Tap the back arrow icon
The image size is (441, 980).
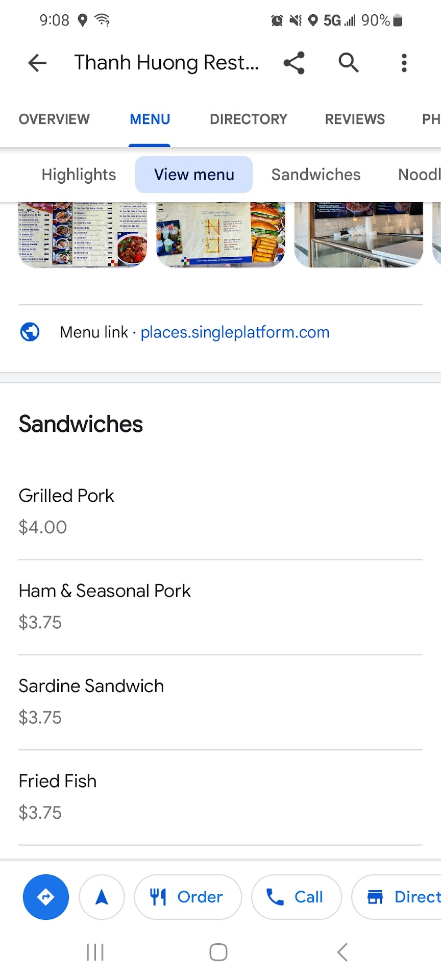point(37,63)
